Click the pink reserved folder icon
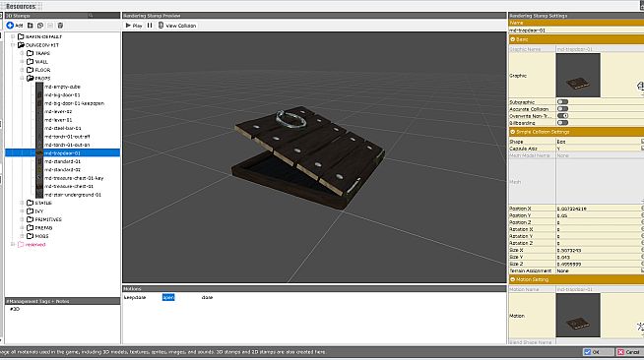Viewport: 644px width, 360px height. click(x=21, y=244)
